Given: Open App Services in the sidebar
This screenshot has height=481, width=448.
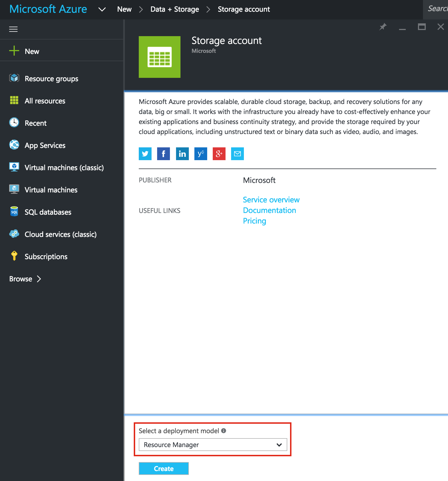Looking at the screenshot, I should pos(45,145).
